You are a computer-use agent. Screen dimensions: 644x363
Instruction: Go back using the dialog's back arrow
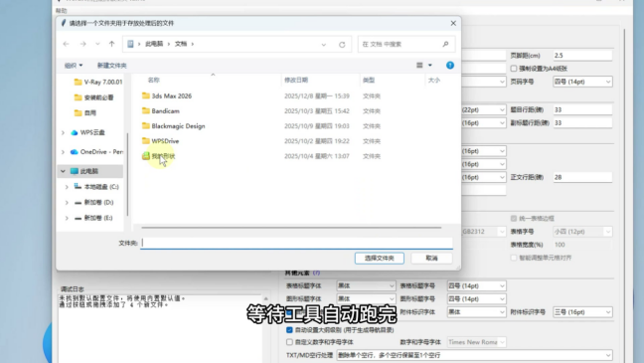[67, 44]
